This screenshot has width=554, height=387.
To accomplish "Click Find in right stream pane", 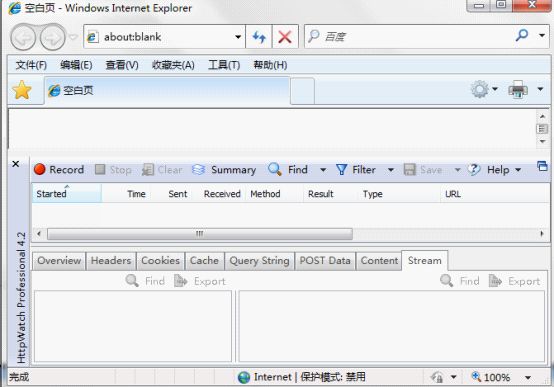I will coord(460,281).
